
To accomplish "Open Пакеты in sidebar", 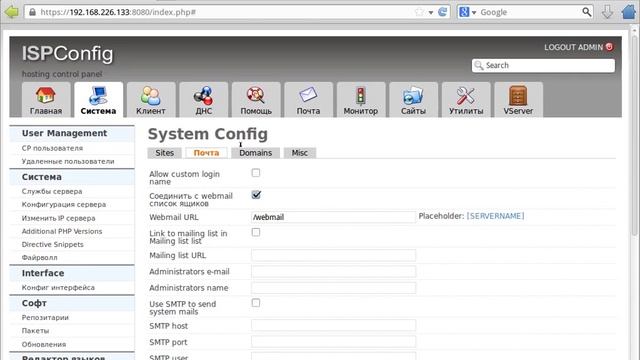I will (36, 331).
